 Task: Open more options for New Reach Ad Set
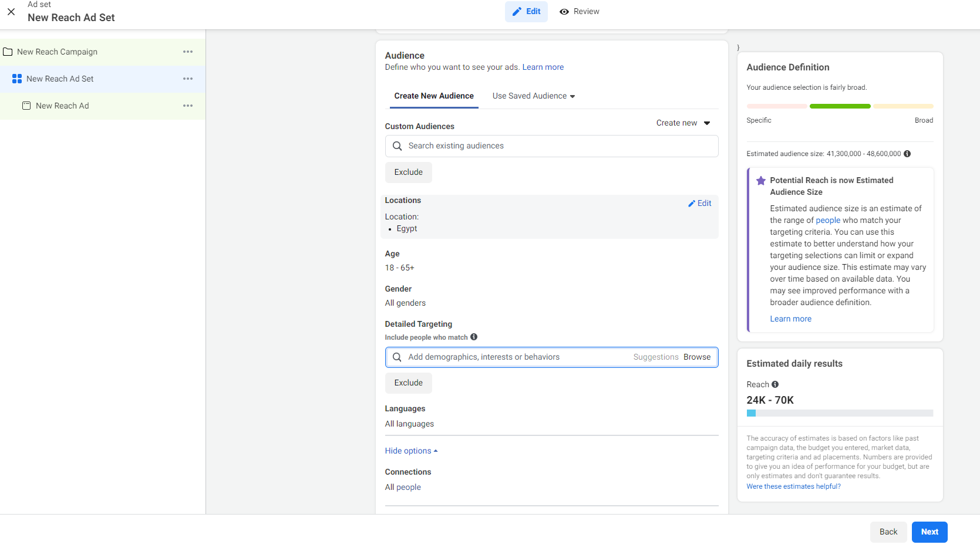(x=188, y=79)
